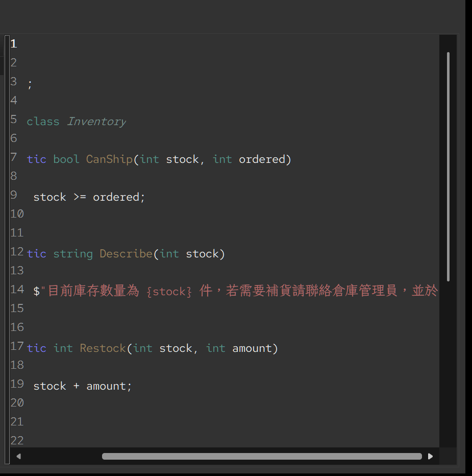The image size is (472, 476).
Task: Click line number 5 in gutter
Action: coord(14,120)
